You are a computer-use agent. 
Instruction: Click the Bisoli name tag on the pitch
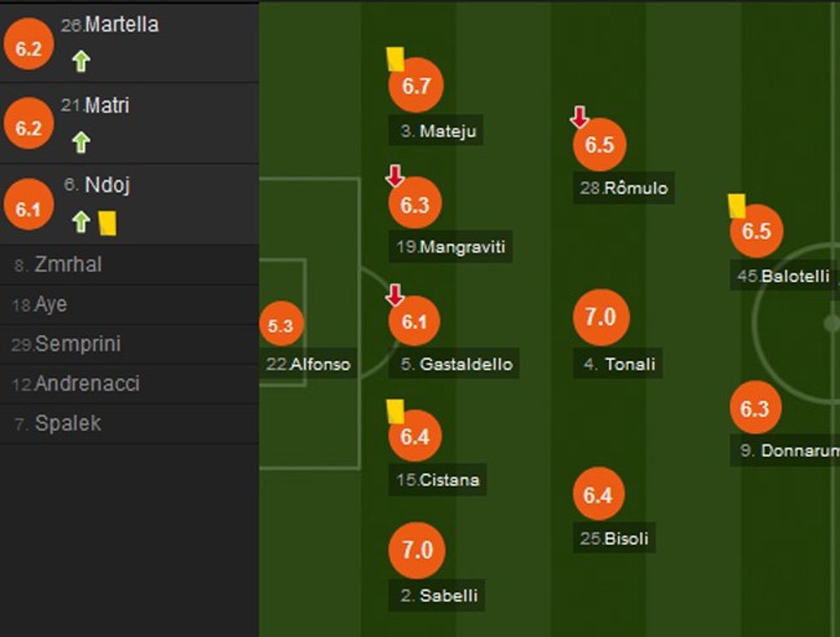click(615, 539)
